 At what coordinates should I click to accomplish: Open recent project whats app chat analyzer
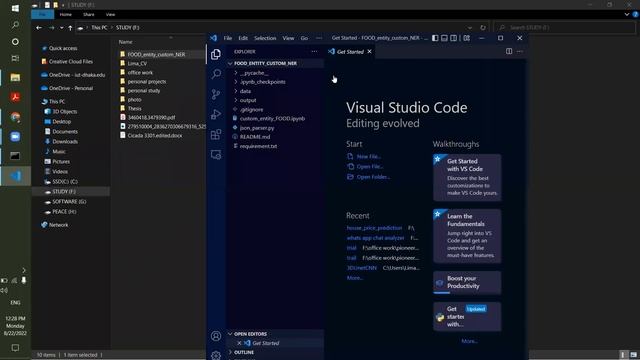click(376, 238)
